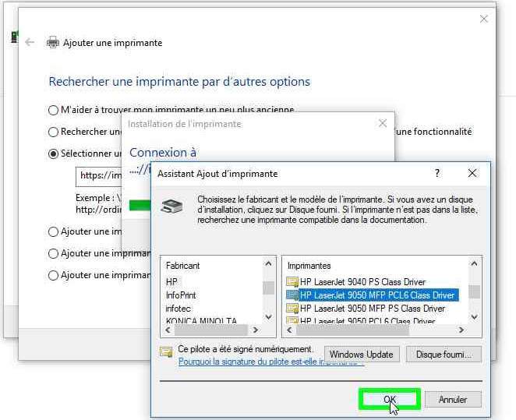516x420 pixels.
Task: Select the 'Sélectionner une' shared printer radio button
Action: click(x=53, y=154)
